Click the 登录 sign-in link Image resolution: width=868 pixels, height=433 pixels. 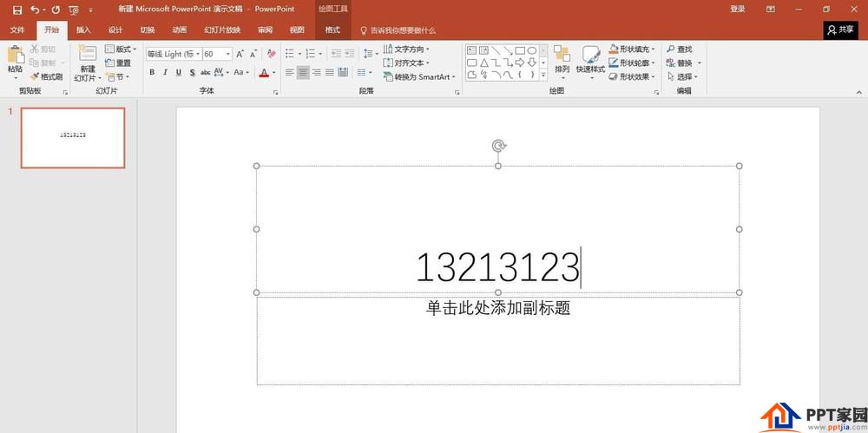pos(737,10)
